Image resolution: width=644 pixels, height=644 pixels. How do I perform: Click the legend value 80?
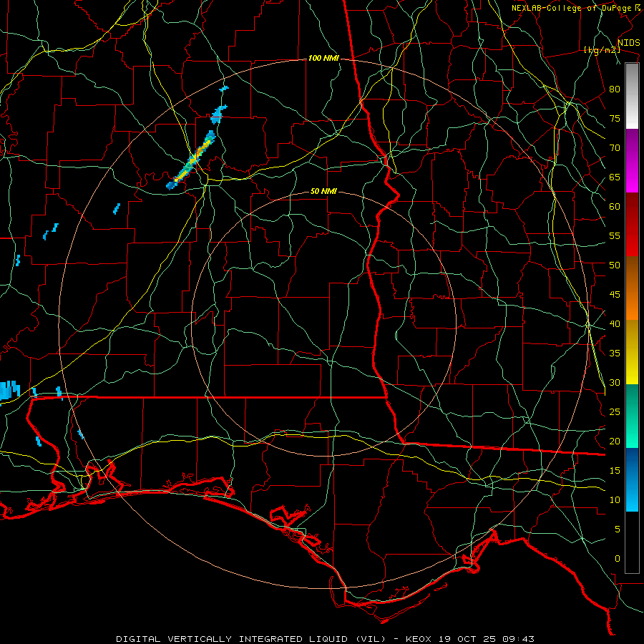coord(615,89)
